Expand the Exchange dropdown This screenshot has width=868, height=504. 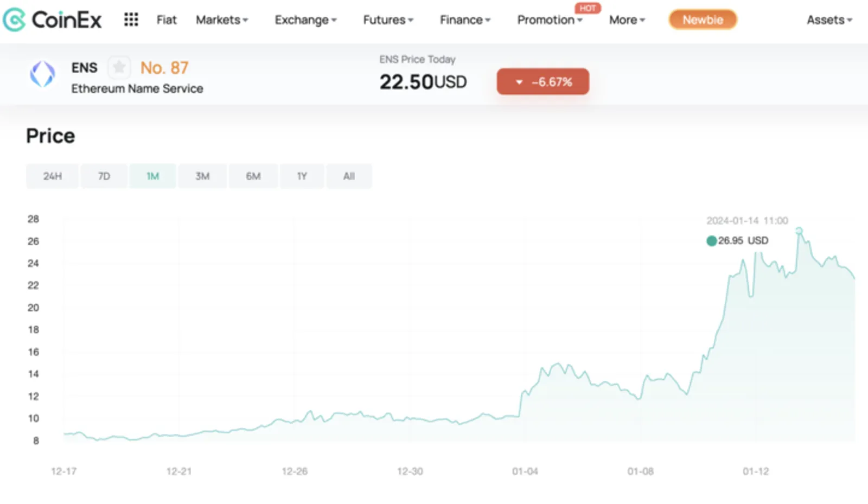[305, 20]
